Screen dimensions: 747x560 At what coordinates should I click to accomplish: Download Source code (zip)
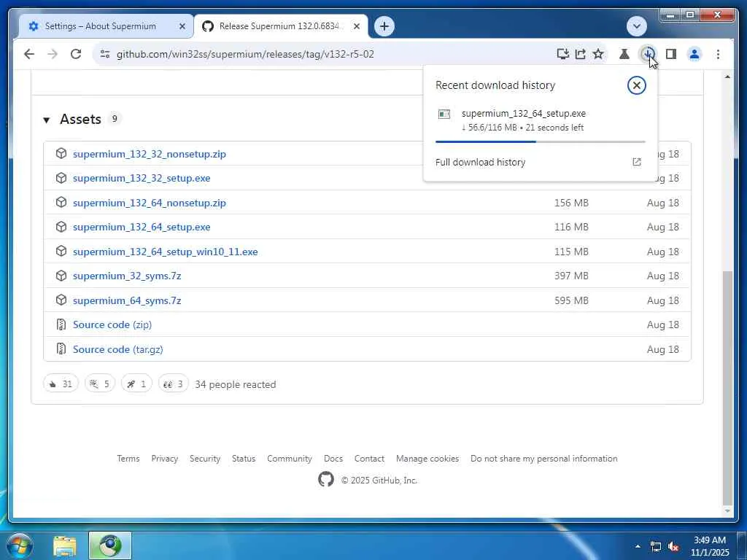point(112,324)
